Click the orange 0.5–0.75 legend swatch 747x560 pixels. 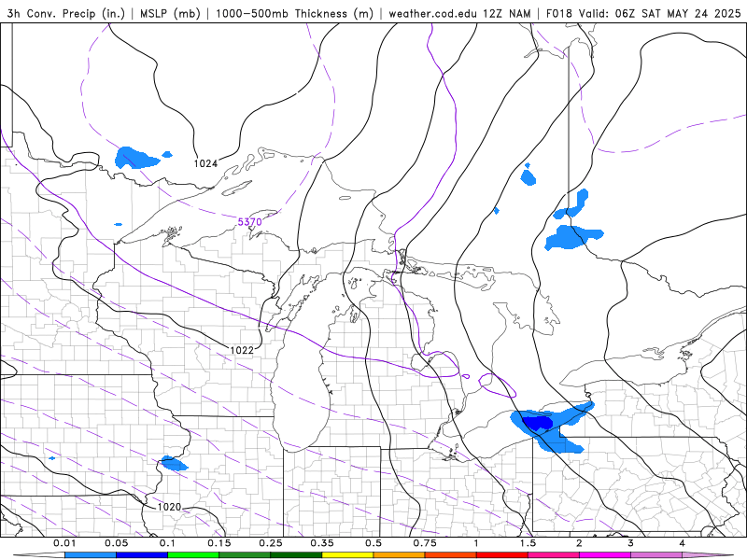pos(400,555)
